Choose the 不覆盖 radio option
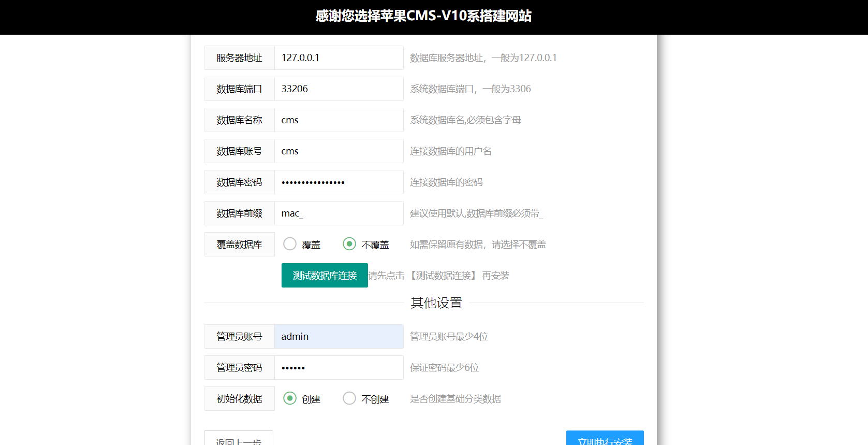868x445 pixels. pyautogui.click(x=349, y=244)
